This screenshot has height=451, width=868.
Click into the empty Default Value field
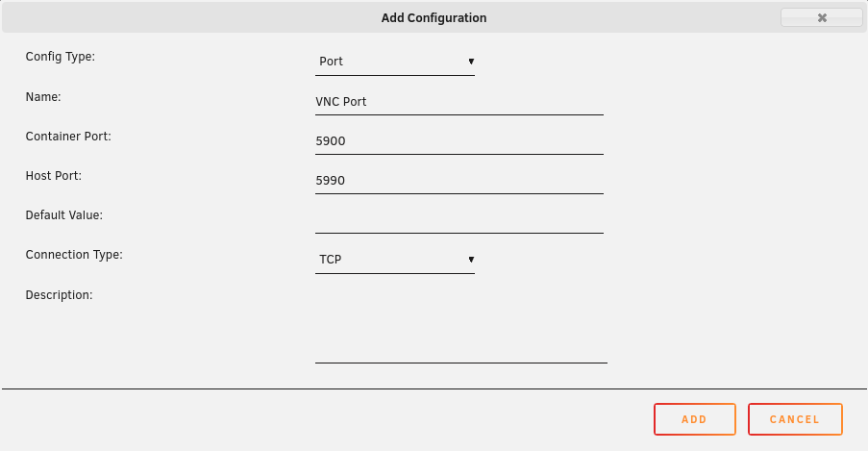[x=459, y=220]
